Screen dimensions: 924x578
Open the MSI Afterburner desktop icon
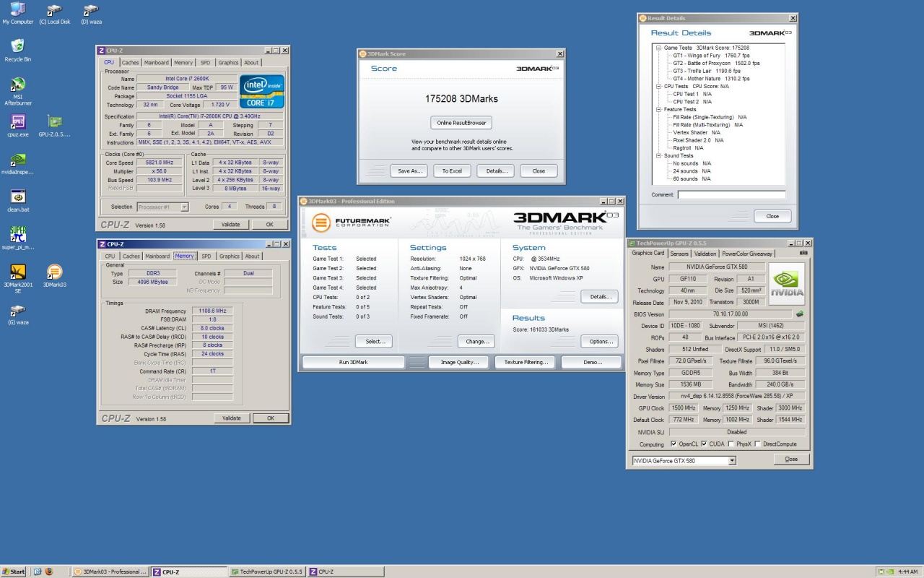click(18, 85)
